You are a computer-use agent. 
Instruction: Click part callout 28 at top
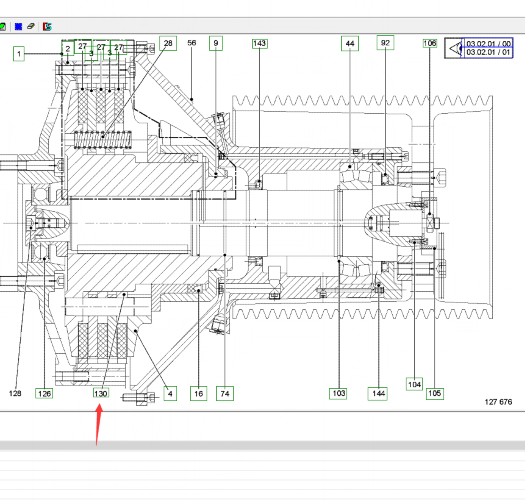click(x=168, y=43)
